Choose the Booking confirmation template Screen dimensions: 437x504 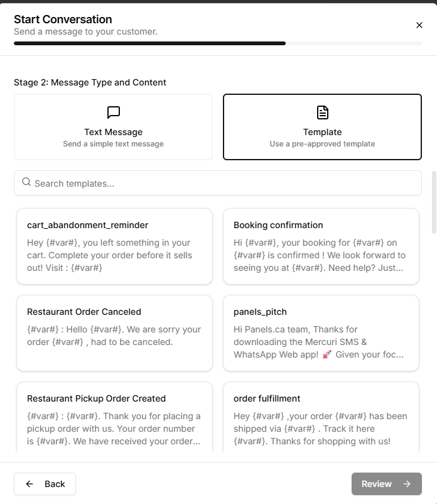[321, 246]
